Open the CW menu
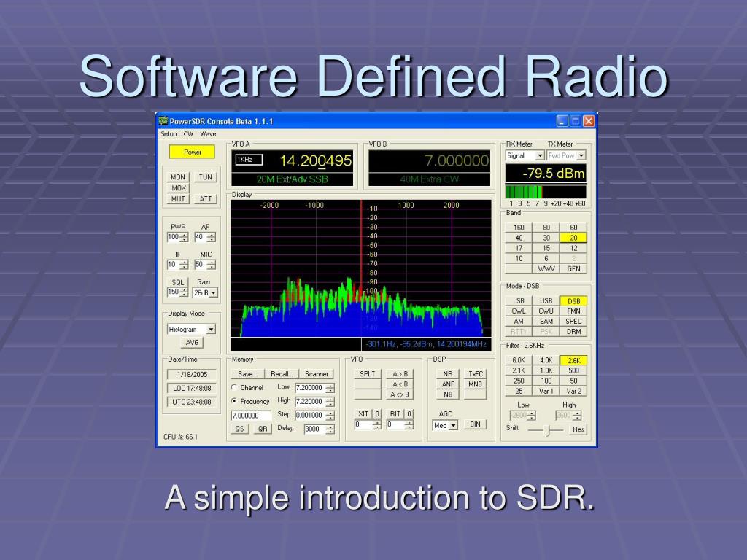This screenshot has width=747, height=560. (x=189, y=134)
